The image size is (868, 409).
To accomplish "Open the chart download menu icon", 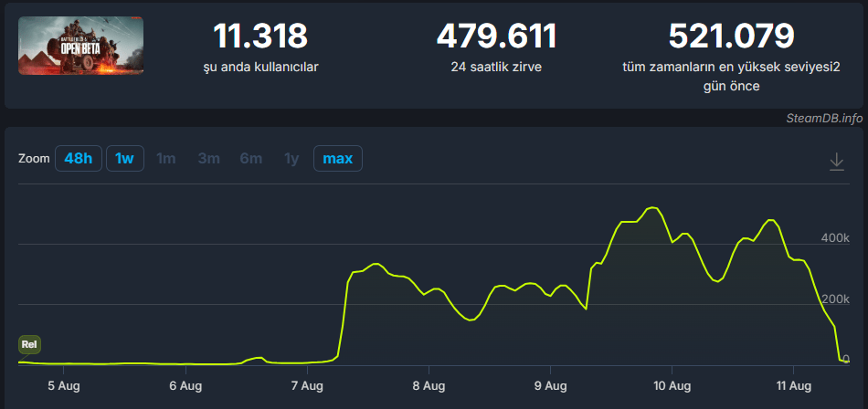I will (x=836, y=162).
